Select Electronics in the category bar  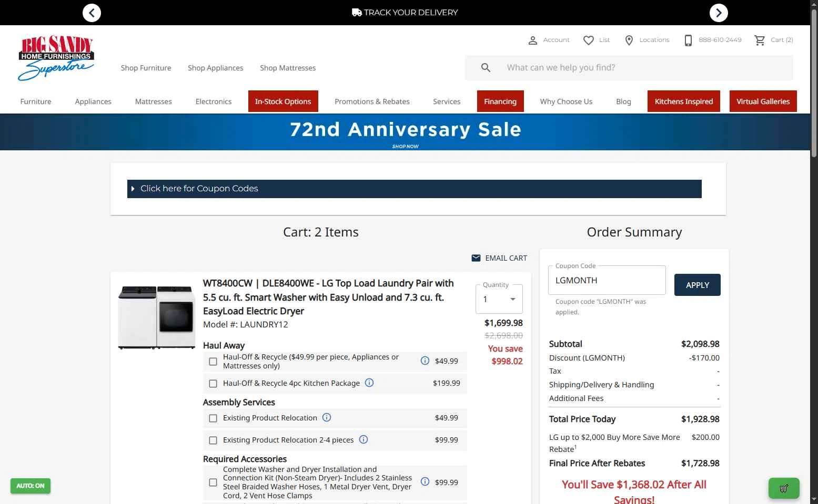tap(214, 101)
